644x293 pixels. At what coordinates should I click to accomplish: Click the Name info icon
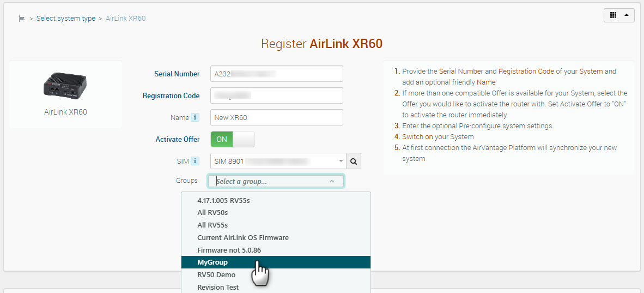click(195, 117)
